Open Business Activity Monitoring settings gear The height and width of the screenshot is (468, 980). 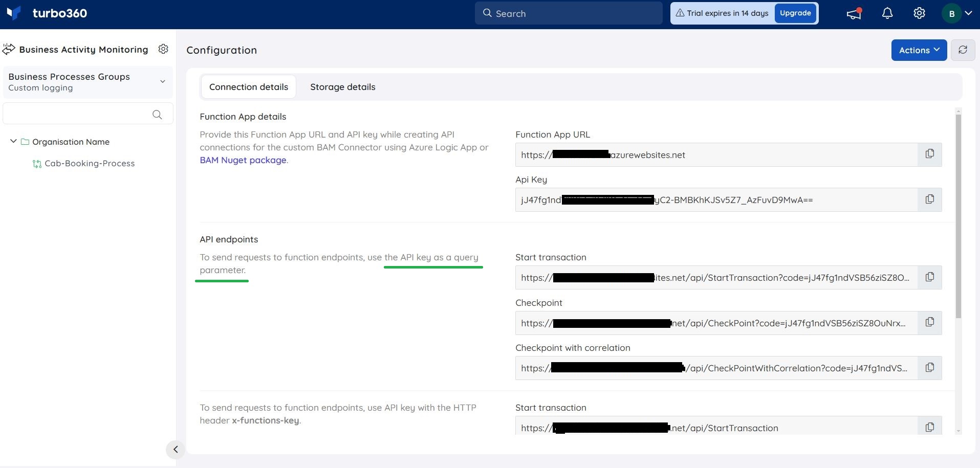[163, 49]
